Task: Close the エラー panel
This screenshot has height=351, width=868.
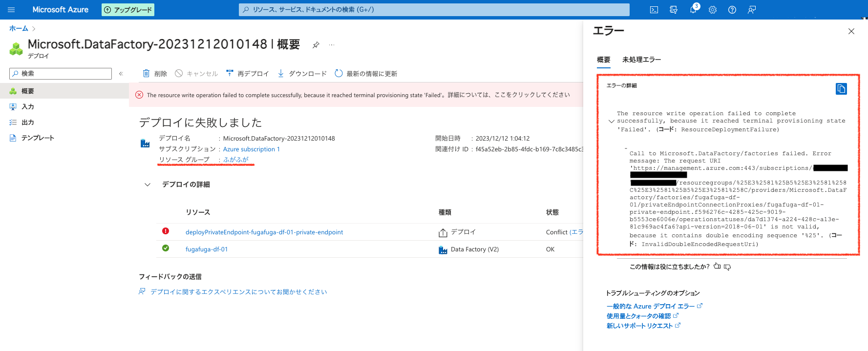Action: (851, 31)
